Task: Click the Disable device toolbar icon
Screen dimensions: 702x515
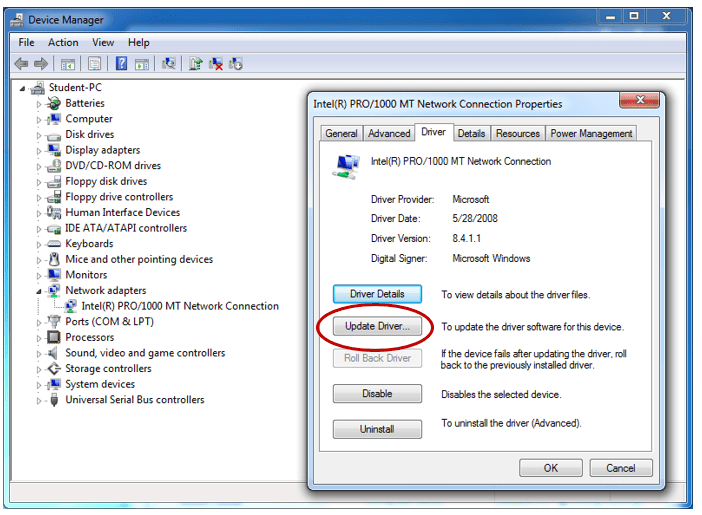Action: (236, 64)
